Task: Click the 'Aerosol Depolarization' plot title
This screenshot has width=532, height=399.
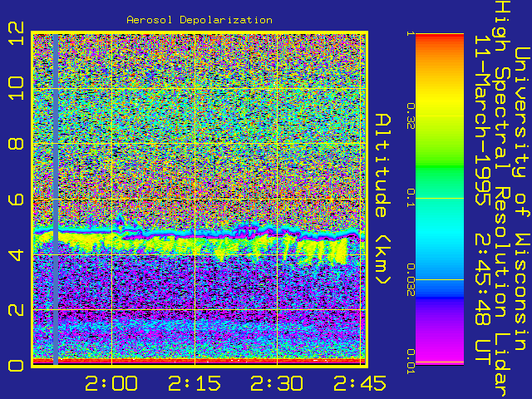Action: 199,20
